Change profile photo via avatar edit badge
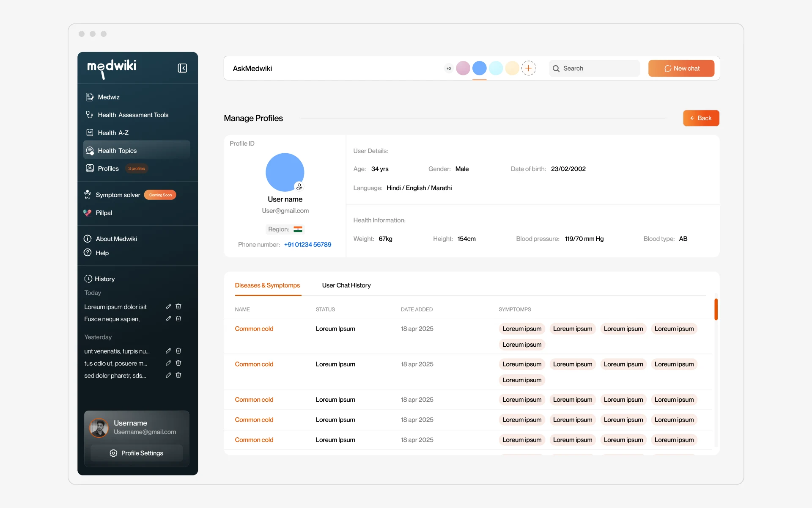 click(x=299, y=186)
